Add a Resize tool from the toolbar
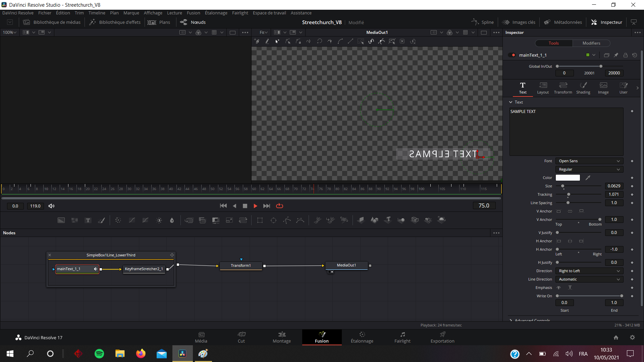 [x=229, y=220]
